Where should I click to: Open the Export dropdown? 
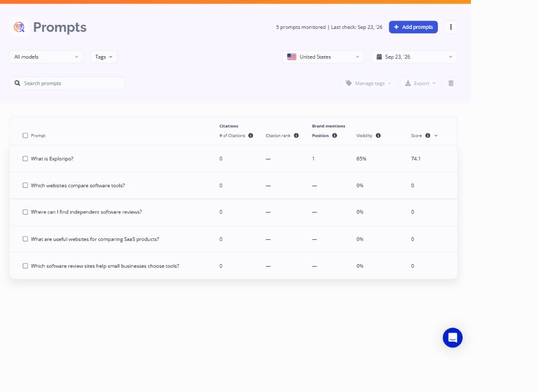click(420, 83)
